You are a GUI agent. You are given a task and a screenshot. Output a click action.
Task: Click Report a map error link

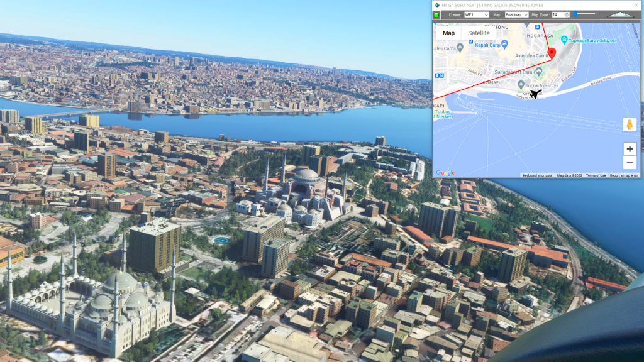(624, 175)
